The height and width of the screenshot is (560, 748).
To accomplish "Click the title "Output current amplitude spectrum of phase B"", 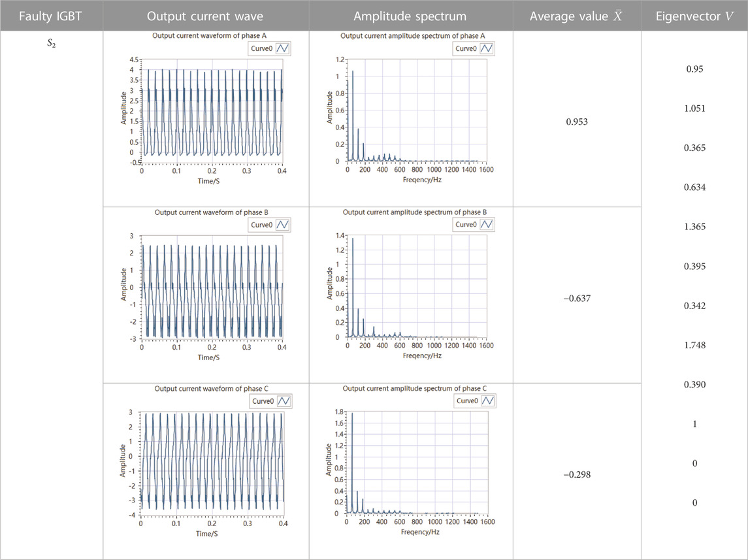I will pos(415,212).
